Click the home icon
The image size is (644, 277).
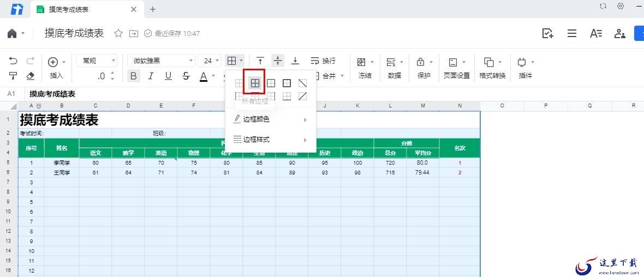pyautogui.click(x=12, y=33)
